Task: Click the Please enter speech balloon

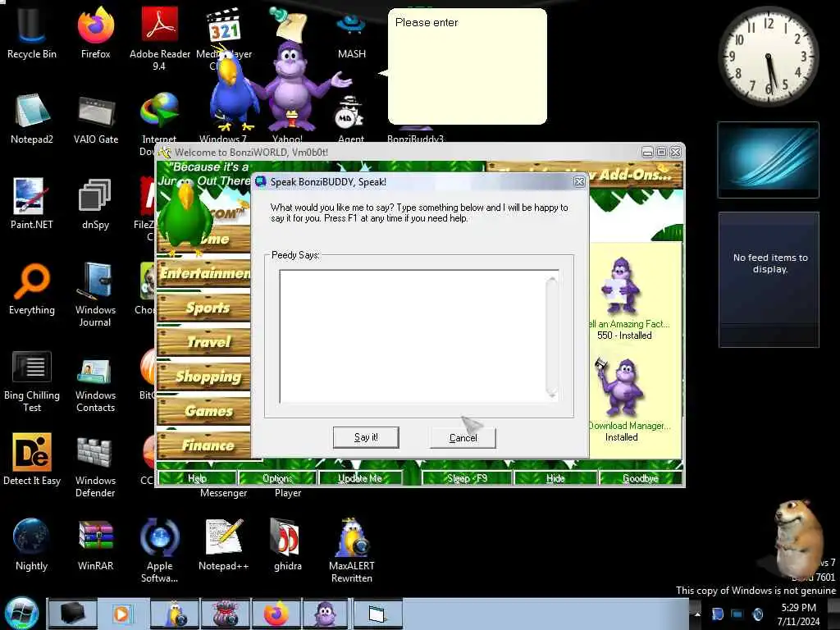Action: 467,66
